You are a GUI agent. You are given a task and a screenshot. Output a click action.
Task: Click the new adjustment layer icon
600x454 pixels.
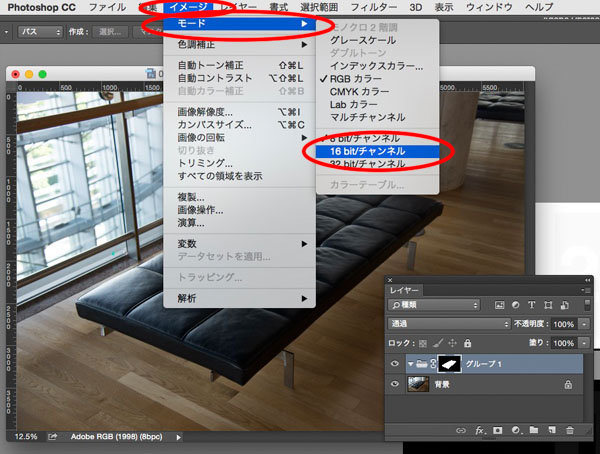tap(514, 430)
